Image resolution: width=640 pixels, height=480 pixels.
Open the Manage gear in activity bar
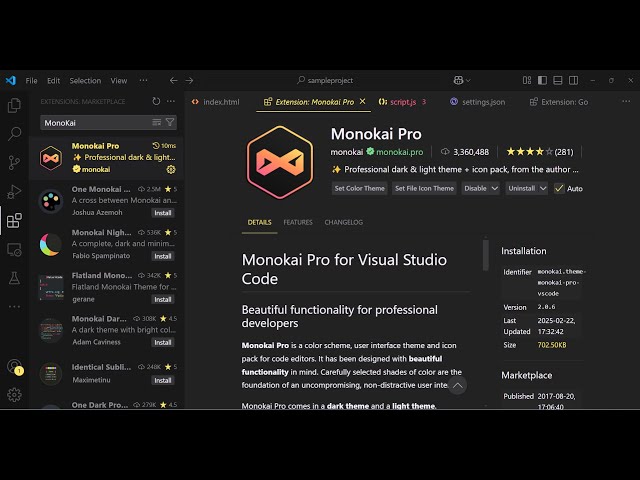[x=14, y=394]
